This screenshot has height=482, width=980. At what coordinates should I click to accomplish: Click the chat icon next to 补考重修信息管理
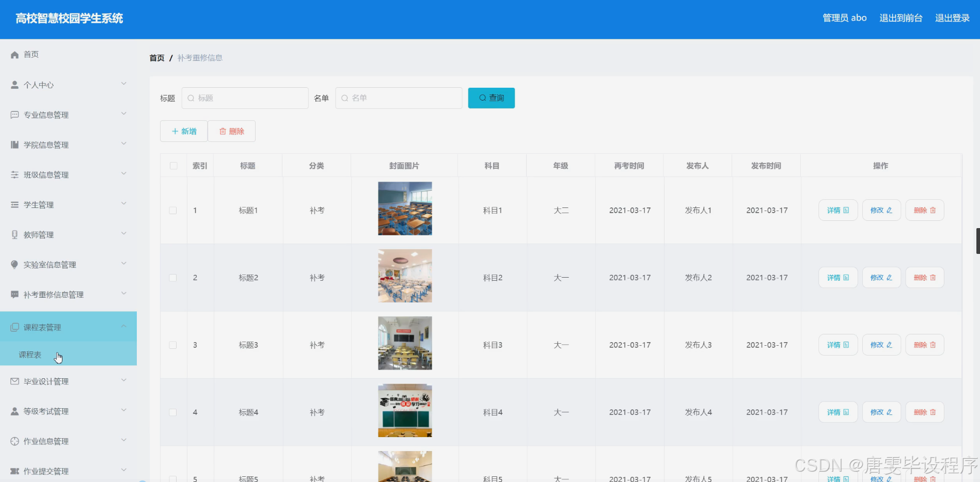14,294
